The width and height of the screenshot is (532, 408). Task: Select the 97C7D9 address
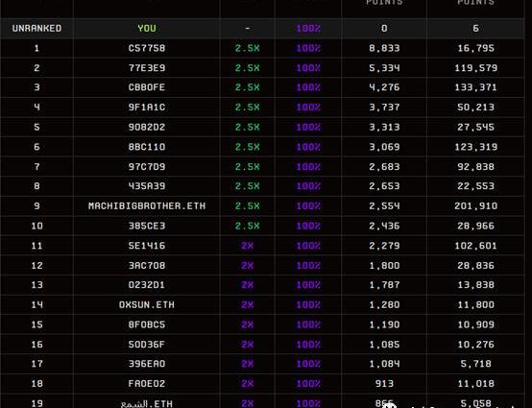(147, 166)
